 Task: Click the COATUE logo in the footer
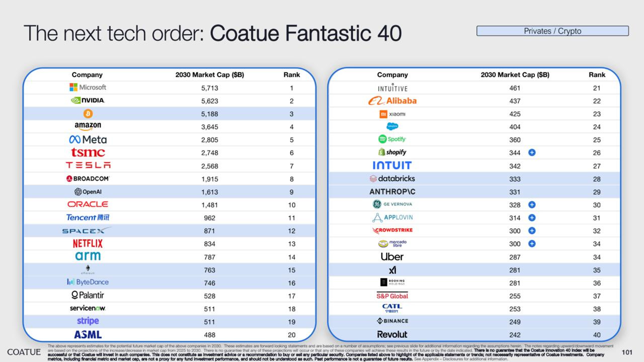coord(24,351)
